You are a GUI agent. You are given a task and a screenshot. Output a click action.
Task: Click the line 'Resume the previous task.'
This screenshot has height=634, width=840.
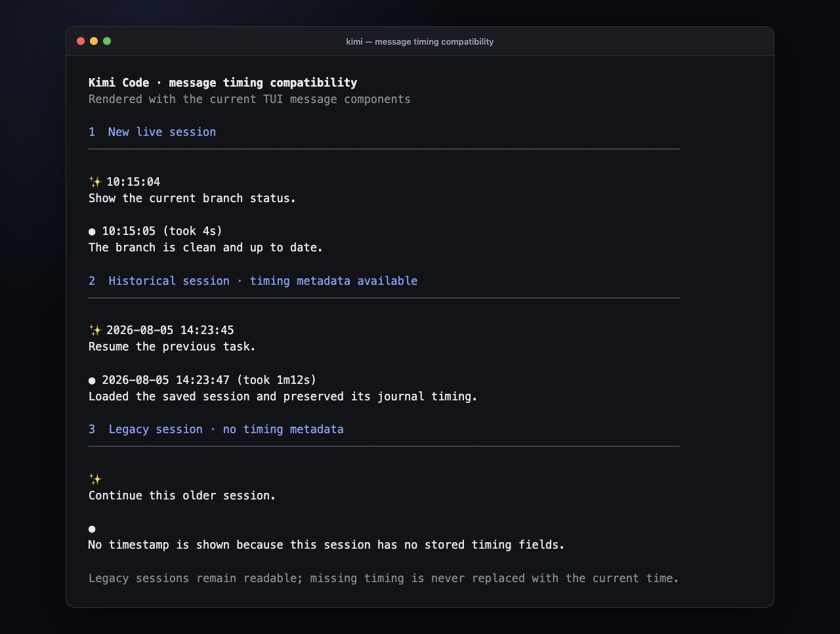(172, 347)
